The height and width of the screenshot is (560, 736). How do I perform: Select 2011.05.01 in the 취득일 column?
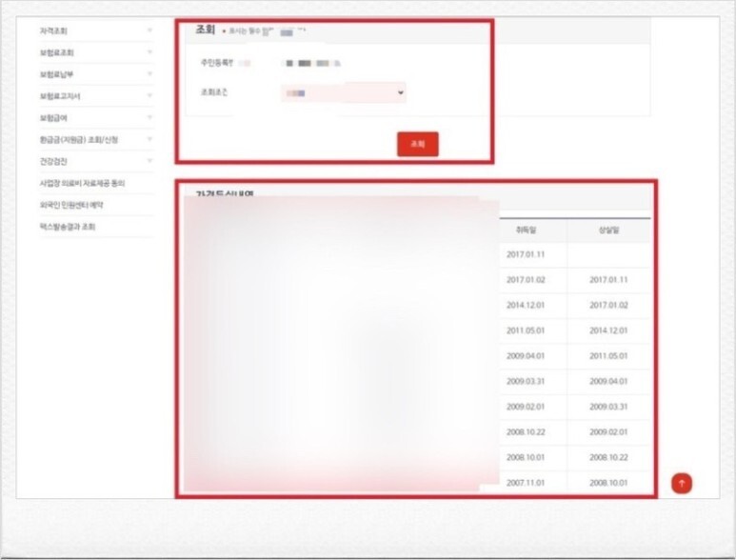tap(526, 330)
